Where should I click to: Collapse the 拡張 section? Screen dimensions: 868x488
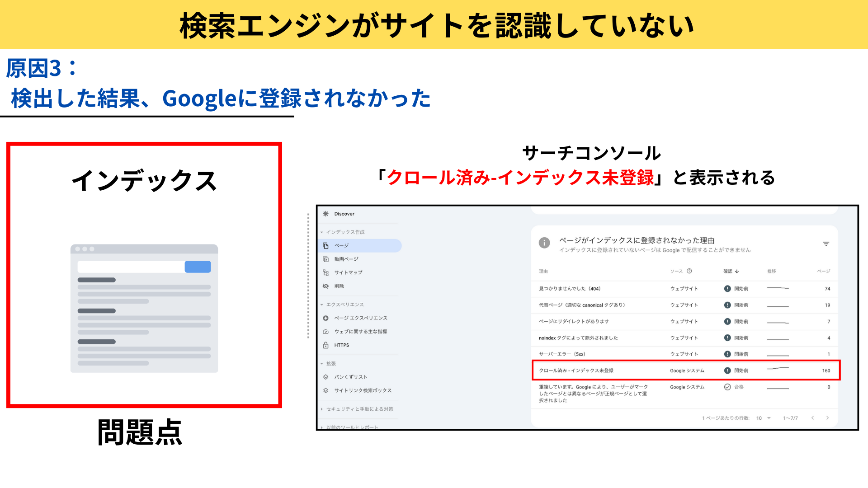click(x=322, y=364)
